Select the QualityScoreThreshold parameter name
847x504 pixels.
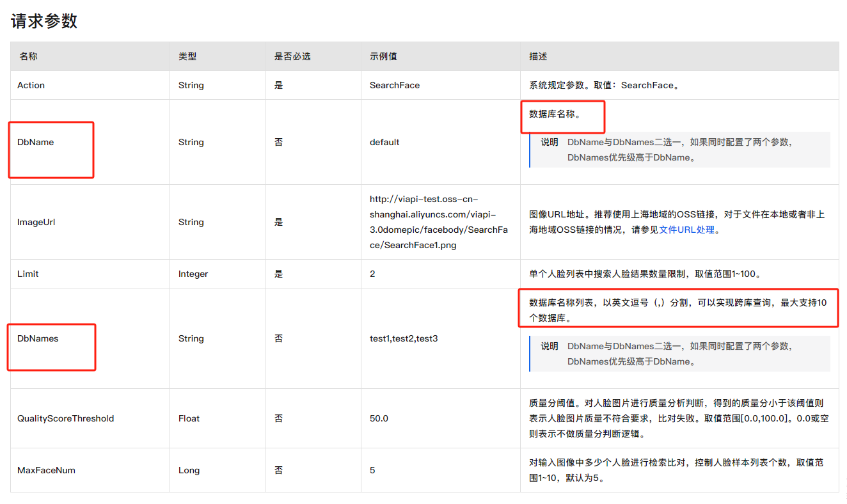coord(65,418)
